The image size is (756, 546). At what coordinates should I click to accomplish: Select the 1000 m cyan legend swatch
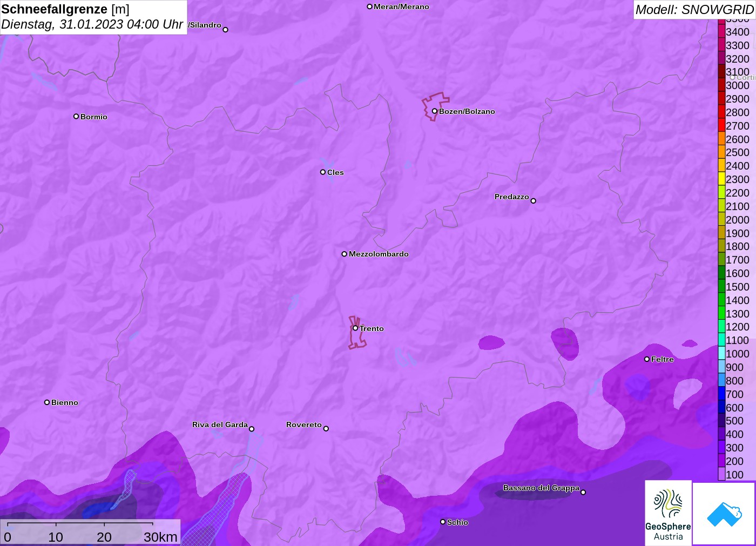click(721, 353)
